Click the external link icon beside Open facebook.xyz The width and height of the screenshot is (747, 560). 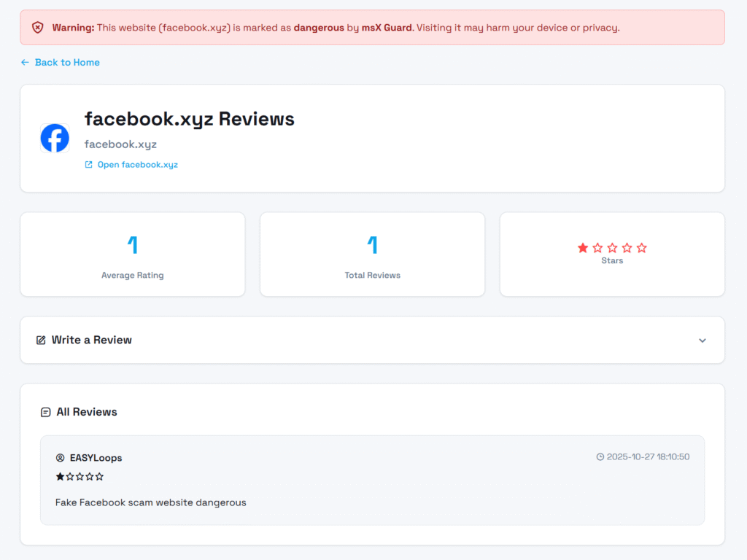pyautogui.click(x=89, y=165)
